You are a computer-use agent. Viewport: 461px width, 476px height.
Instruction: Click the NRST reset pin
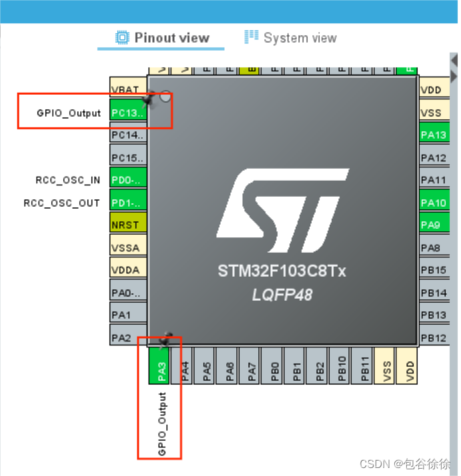pyautogui.click(x=128, y=222)
